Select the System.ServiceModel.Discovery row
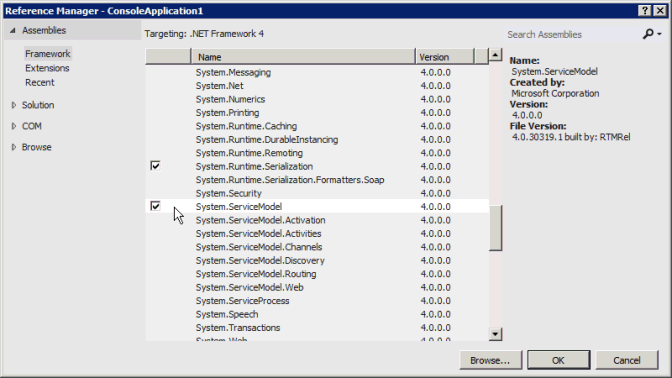 [317, 261]
